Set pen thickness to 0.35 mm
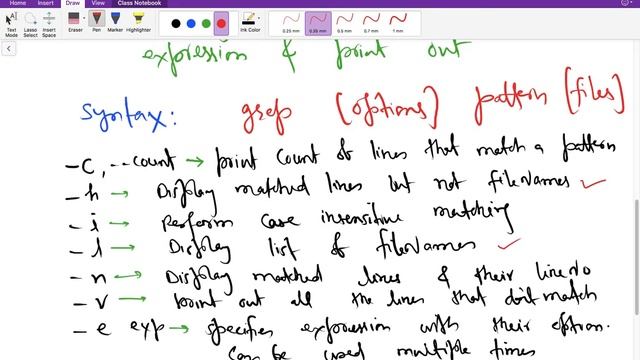This screenshot has height=360, width=640. pyautogui.click(x=318, y=23)
